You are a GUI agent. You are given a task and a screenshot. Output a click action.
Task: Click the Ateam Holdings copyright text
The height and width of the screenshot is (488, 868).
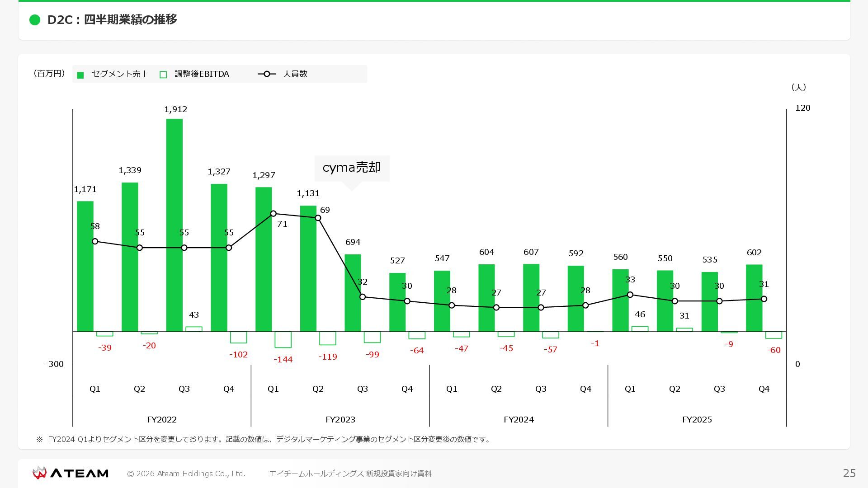(x=186, y=474)
